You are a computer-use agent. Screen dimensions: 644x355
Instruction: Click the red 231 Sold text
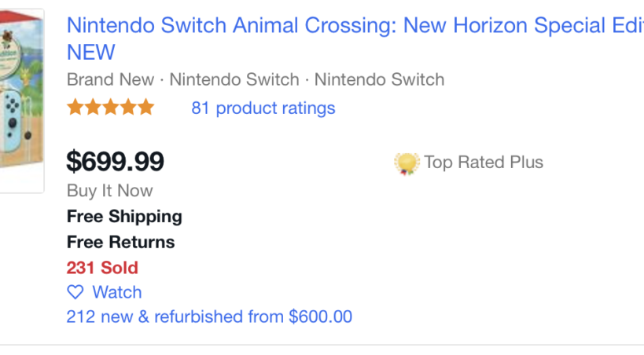click(x=102, y=267)
